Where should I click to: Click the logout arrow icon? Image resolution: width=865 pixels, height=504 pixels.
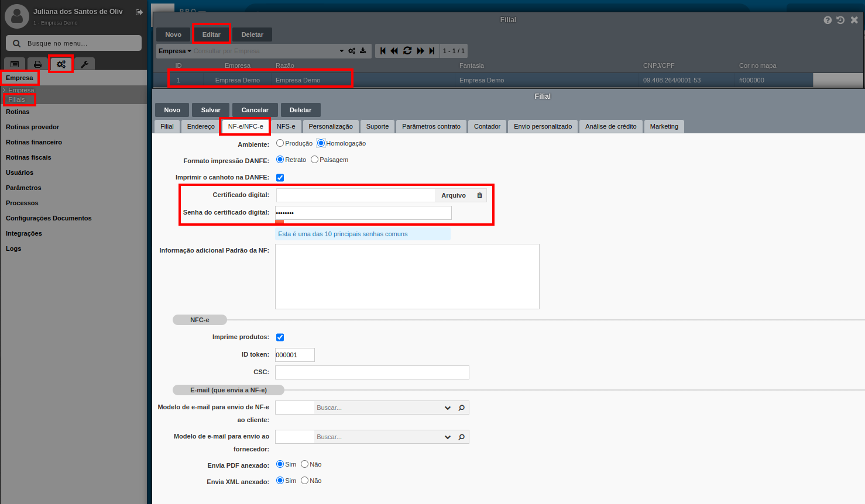click(x=139, y=12)
